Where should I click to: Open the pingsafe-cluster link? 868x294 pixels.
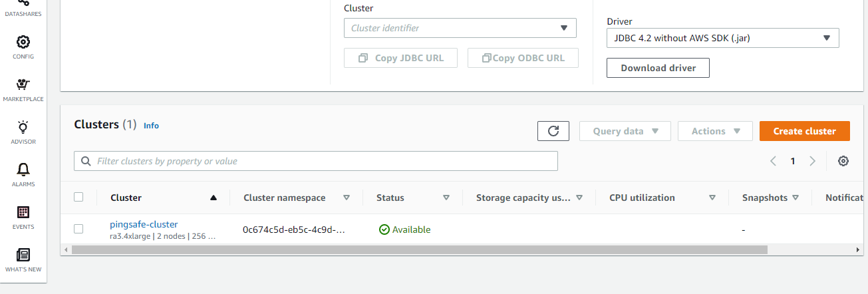coord(144,224)
